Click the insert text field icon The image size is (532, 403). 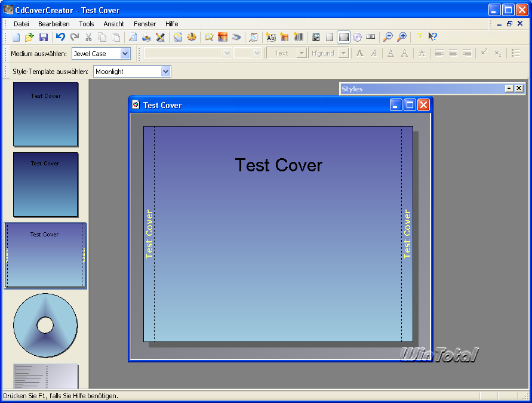[x=270, y=37]
